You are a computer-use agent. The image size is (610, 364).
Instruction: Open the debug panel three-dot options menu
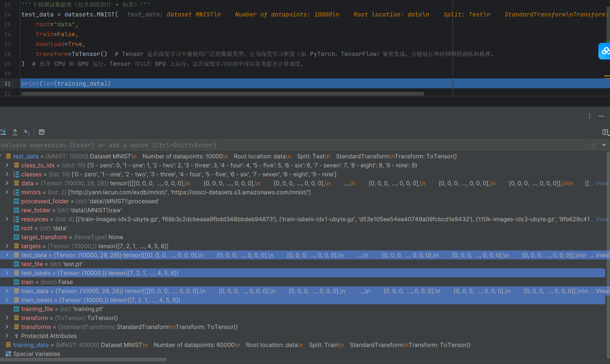589,116
